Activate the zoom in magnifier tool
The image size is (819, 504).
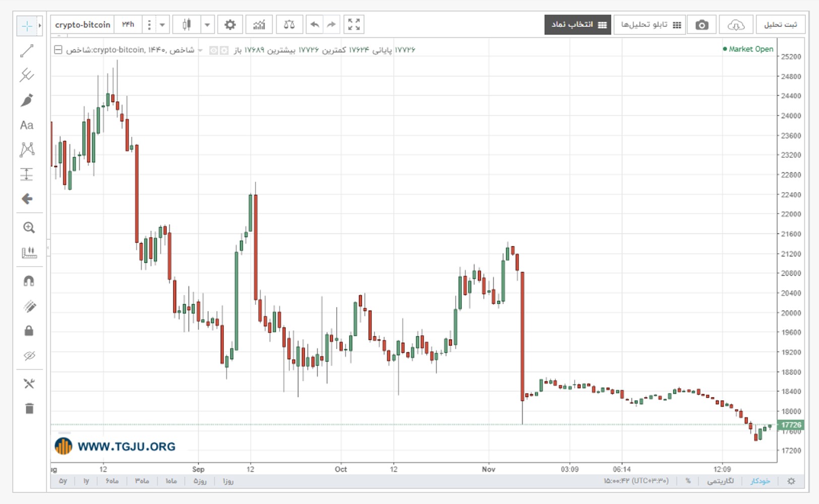[x=29, y=227]
